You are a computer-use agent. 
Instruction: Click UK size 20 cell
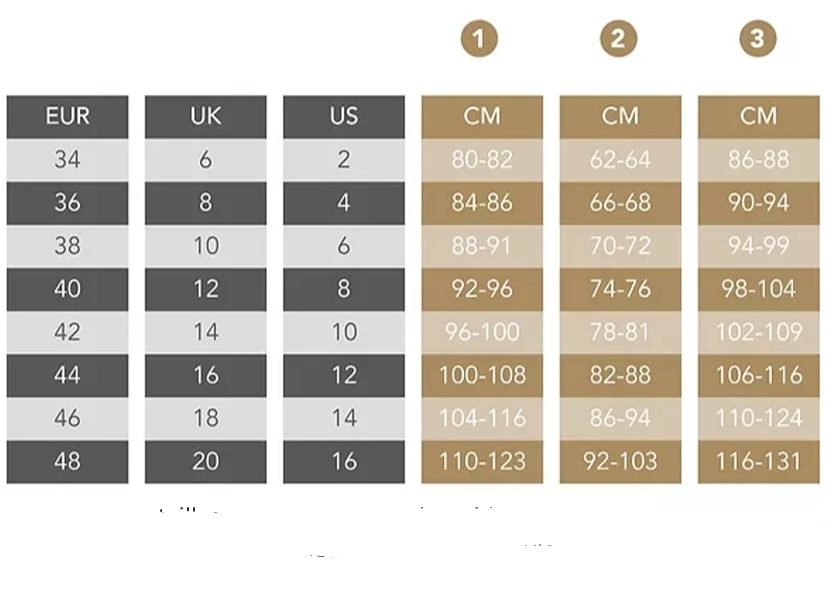(x=206, y=462)
